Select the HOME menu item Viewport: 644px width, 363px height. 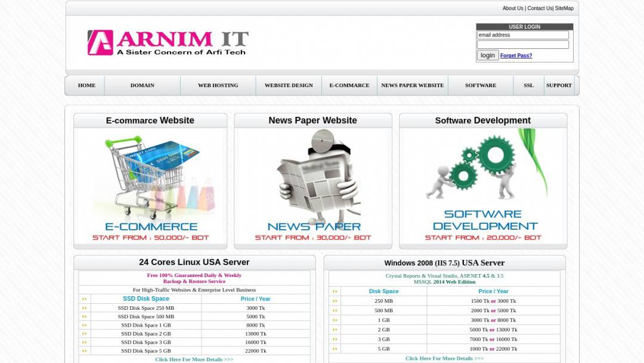click(85, 85)
